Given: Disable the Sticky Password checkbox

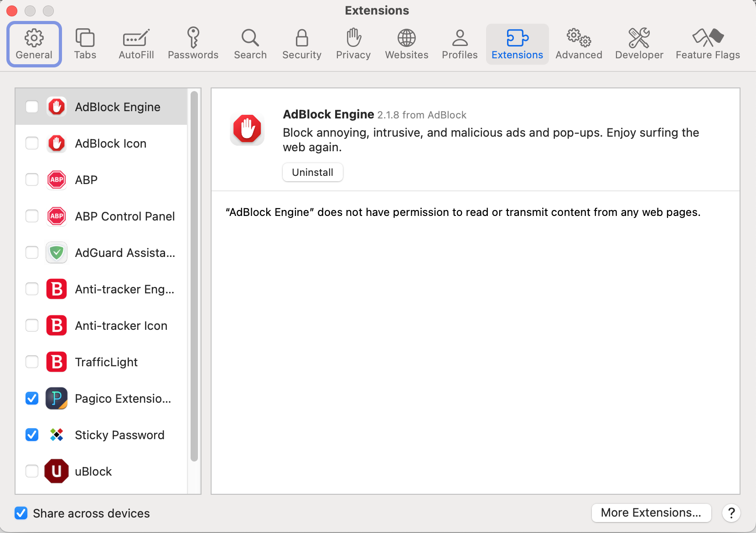Looking at the screenshot, I should tap(32, 435).
